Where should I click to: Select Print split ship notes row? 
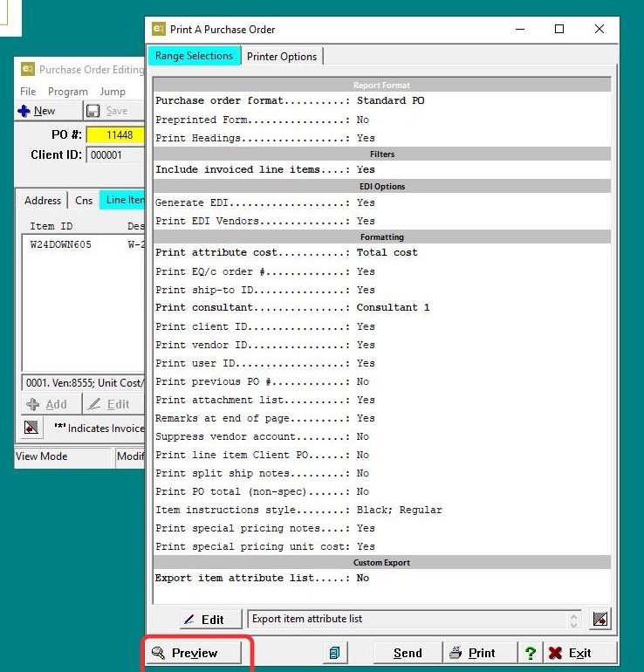click(x=381, y=473)
